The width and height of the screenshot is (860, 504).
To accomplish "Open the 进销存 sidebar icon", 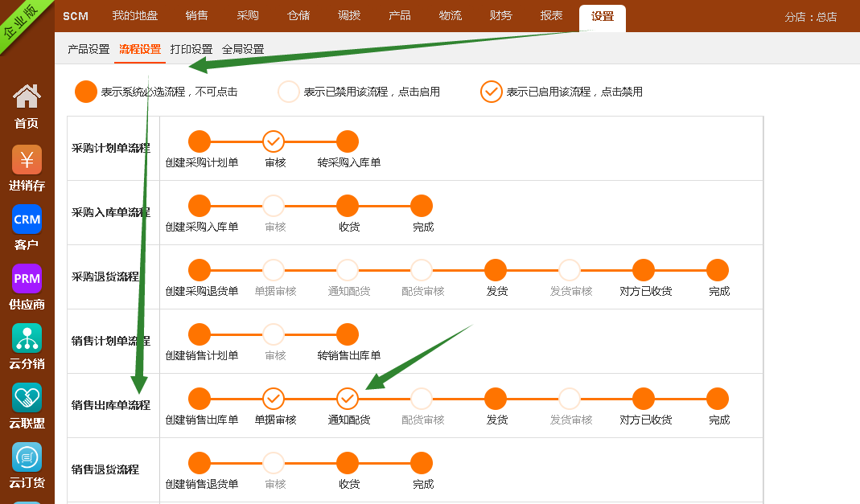I will 27,160.
